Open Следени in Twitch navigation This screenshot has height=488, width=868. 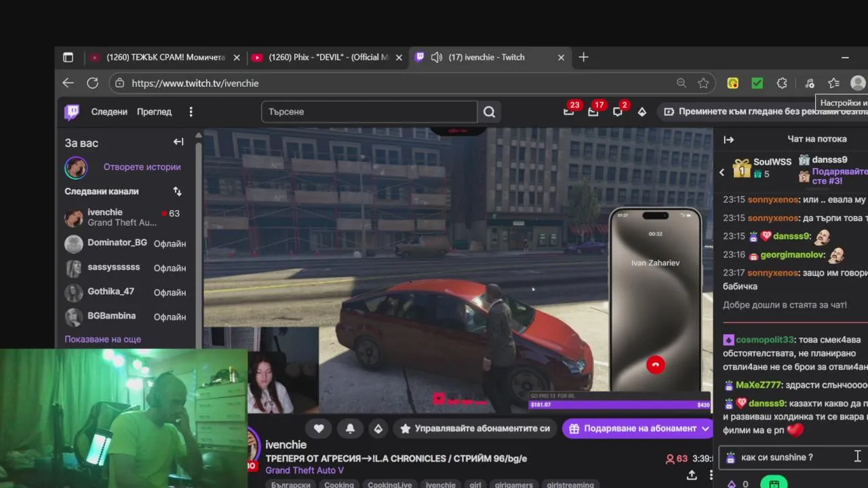109,112
